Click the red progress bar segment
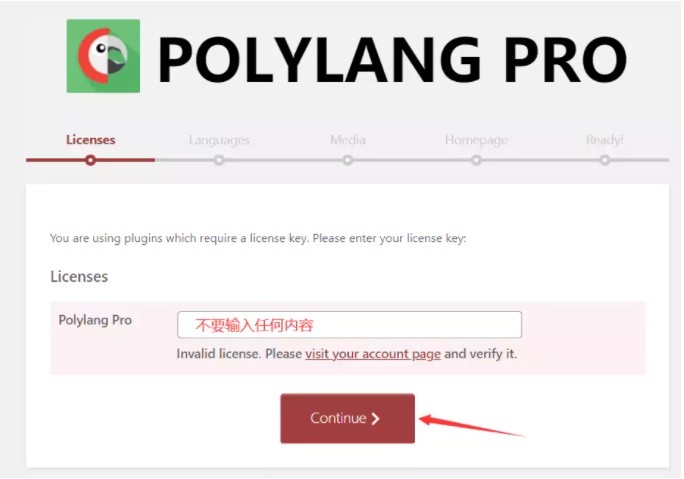Image resolution: width=684 pixels, height=479 pixels. [90, 160]
